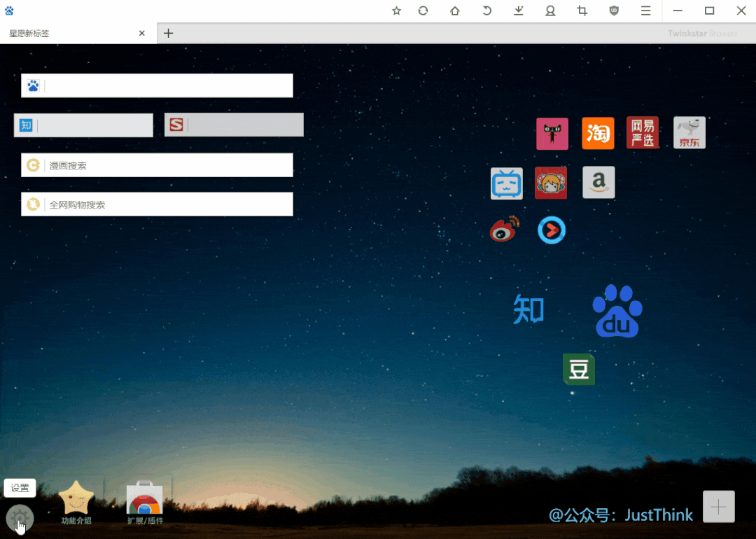Click the 漫画搜索 search field
756x539 pixels.
pos(157,165)
